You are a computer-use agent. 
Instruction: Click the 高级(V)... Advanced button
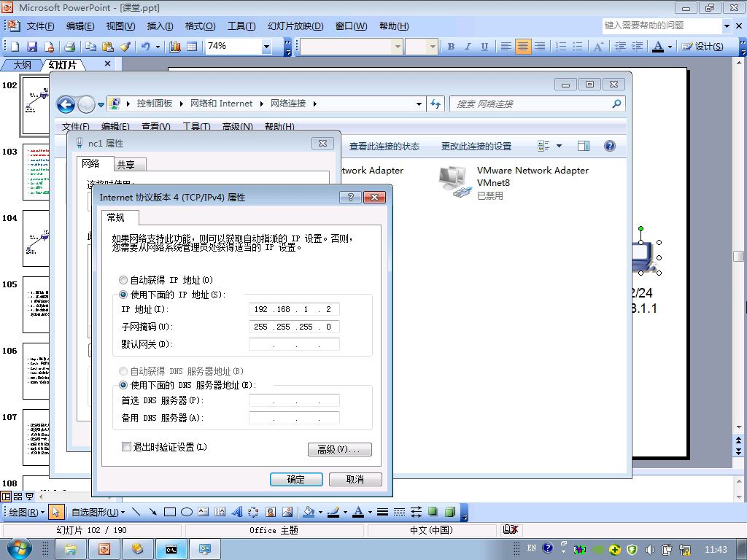(340, 449)
